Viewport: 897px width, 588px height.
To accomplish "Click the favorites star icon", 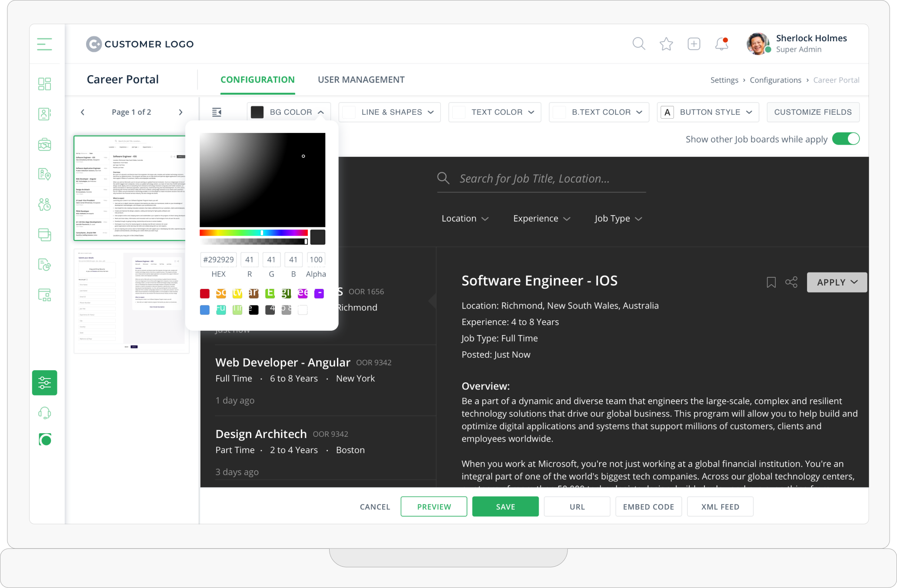I will tap(666, 44).
